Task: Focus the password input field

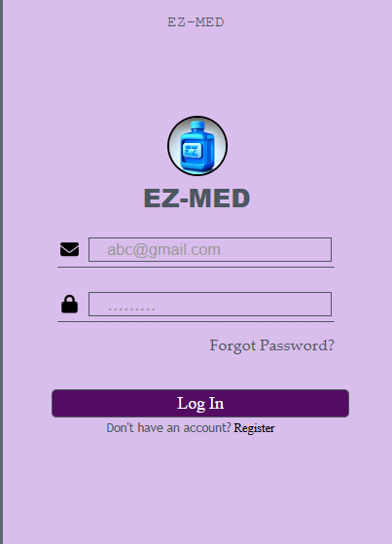Action: tap(210, 305)
